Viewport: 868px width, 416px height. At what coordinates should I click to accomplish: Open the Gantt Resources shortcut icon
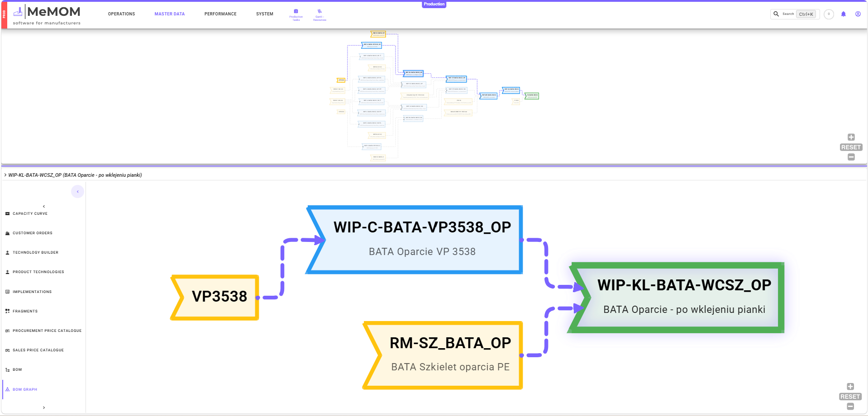pos(320,11)
